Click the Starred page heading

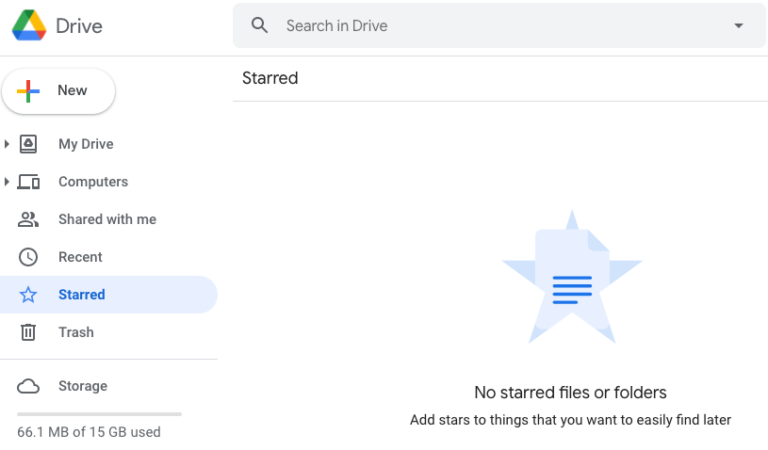pyautogui.click(x=270, y=78)
